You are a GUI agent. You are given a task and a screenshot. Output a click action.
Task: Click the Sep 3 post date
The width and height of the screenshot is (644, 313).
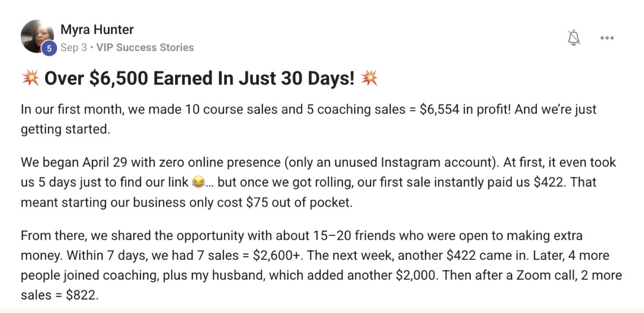74,47
